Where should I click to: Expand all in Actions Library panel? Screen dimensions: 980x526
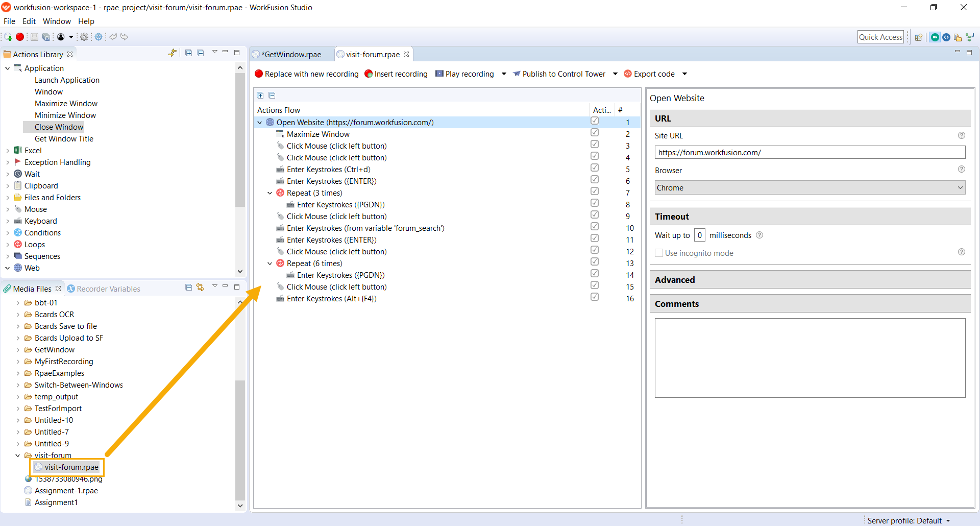tap(188, 53)
